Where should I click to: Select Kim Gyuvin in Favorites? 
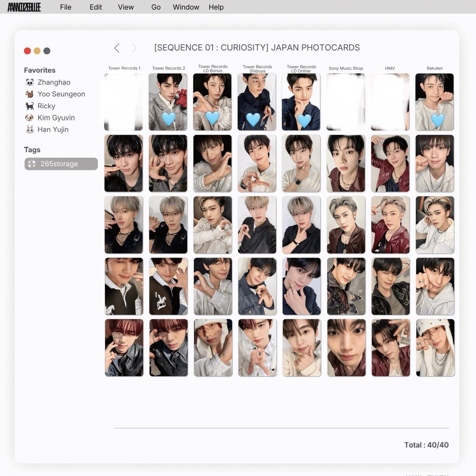[56, 118]
